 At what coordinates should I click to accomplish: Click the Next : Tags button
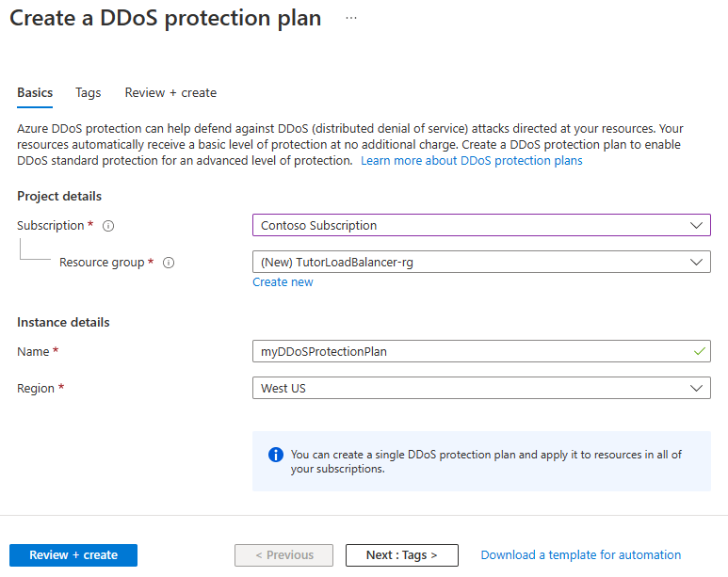(x=401, y=555)
